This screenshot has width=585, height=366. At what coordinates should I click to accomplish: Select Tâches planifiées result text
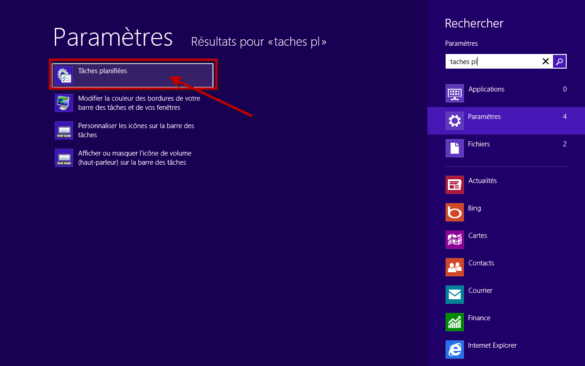pyautogui.click(x=103, y=71)
